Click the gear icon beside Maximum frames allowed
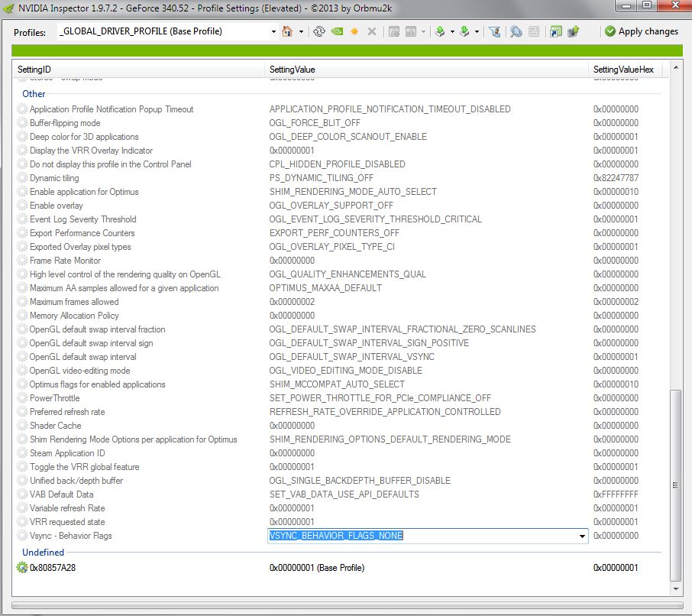Image resolution: width=692 pixels, height=616 pixels. click(22, 302)
